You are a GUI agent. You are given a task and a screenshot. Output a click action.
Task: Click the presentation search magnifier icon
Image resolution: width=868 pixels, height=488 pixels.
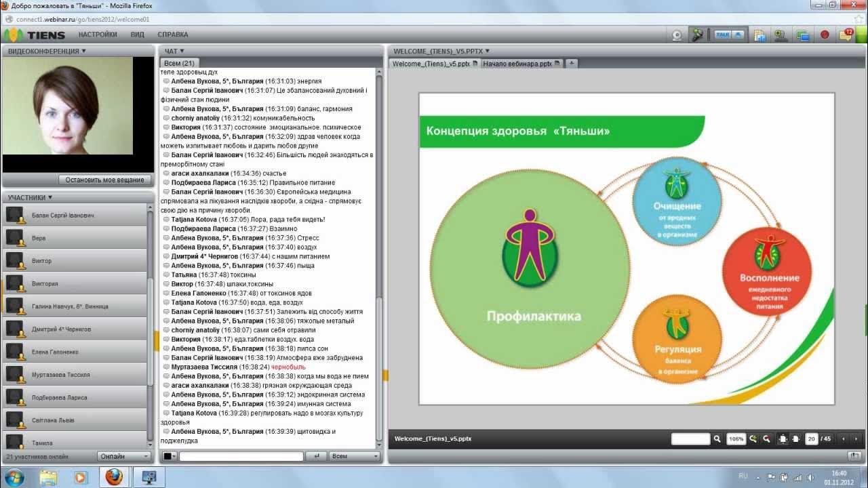tap(717, 439)
